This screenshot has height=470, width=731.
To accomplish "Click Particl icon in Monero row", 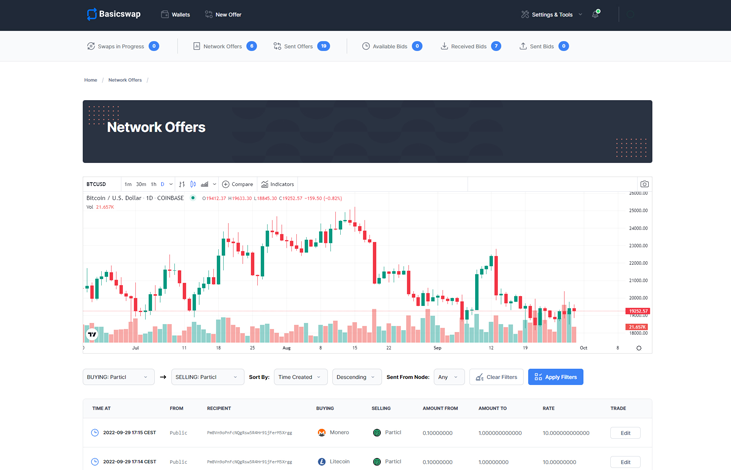I will tap(377, 433).
